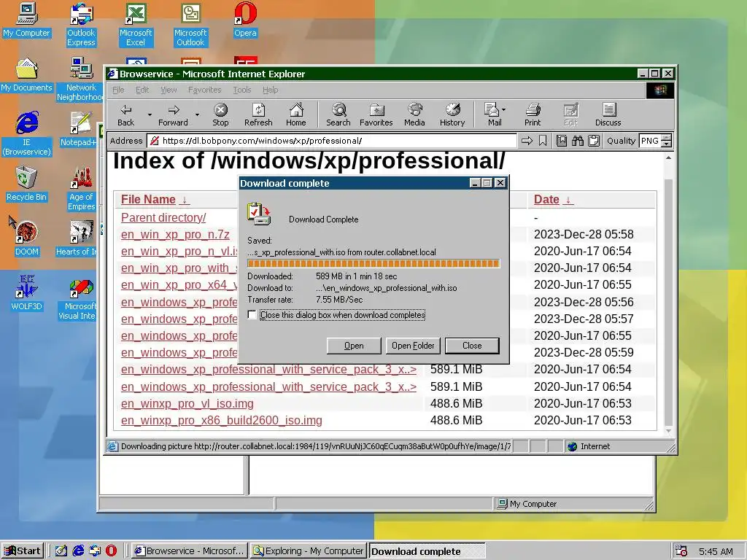Sort listing by Date arrow

[x=568, y=200]
